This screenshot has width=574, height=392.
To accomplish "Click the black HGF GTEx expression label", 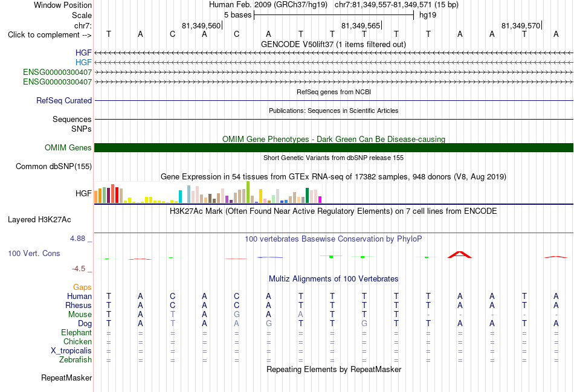I will click(83, 193).
